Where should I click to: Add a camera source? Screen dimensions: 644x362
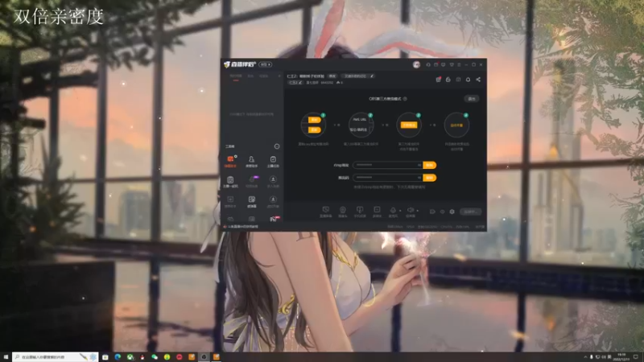click(343, 212)
